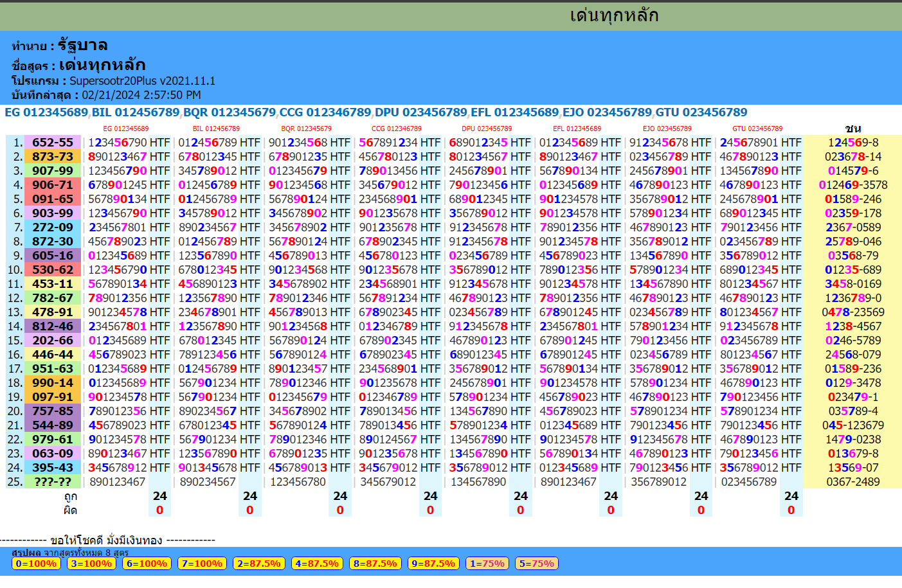Screen dimensions: 902x588
Task: Select the 0367-2489 value in ชน column
Action: coord(853,482)
